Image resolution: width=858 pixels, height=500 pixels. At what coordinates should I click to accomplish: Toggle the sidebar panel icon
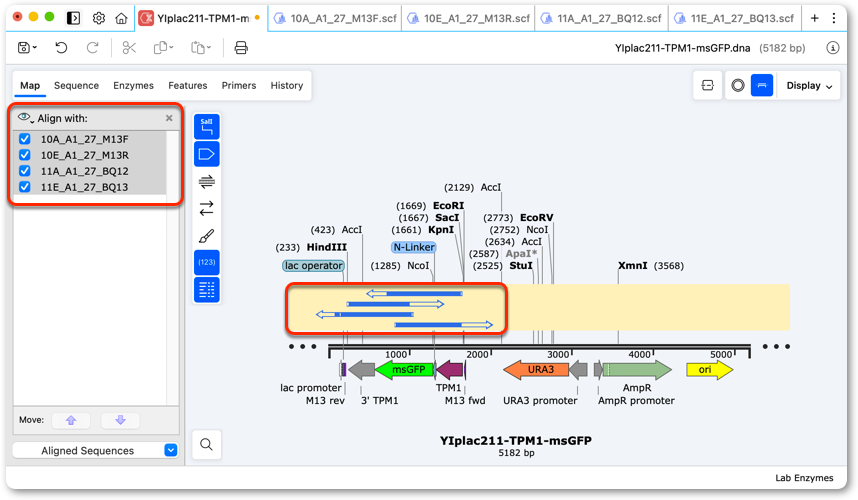pos(73,18)
